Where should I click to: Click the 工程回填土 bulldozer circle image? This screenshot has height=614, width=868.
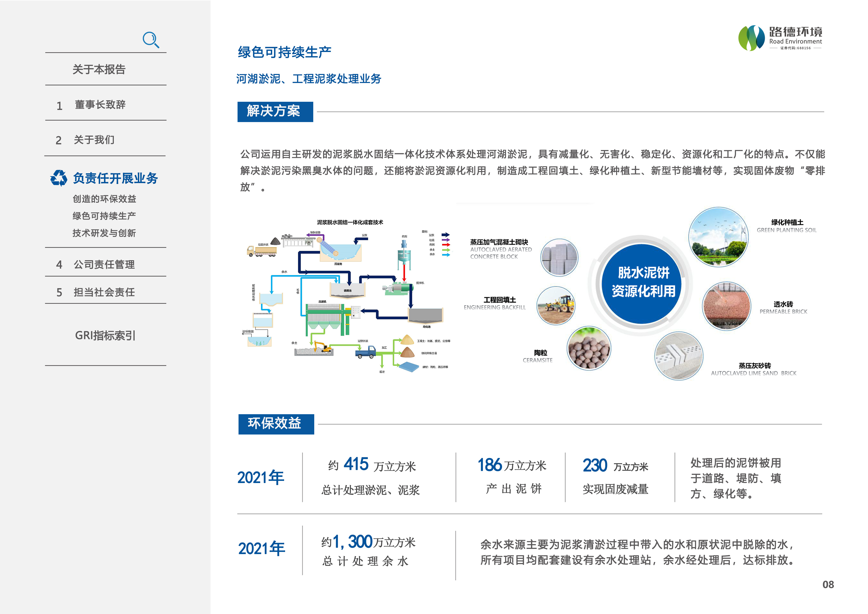556,305
